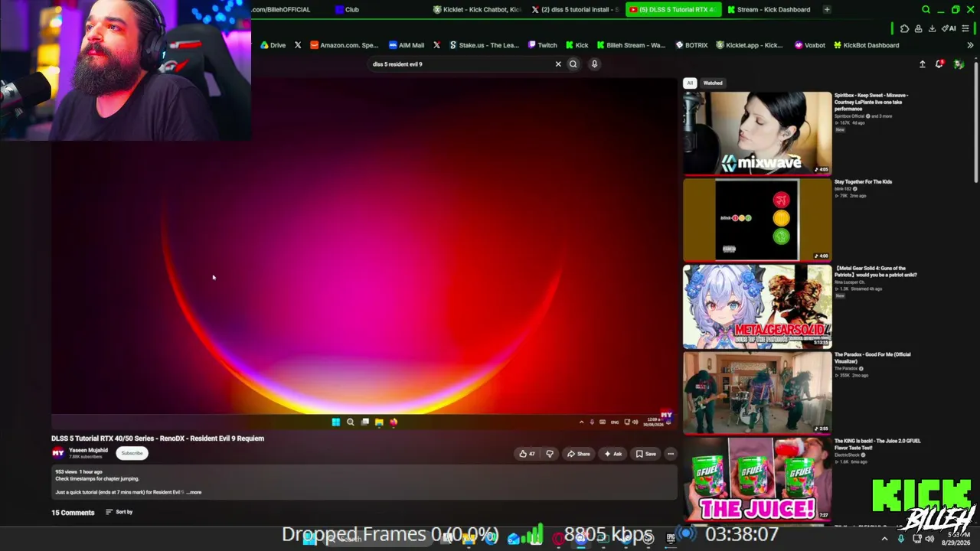Open 'Stay Together For The Kids' title link
The width and height of the screenshot is (980, 551).
tap(863, 182)
